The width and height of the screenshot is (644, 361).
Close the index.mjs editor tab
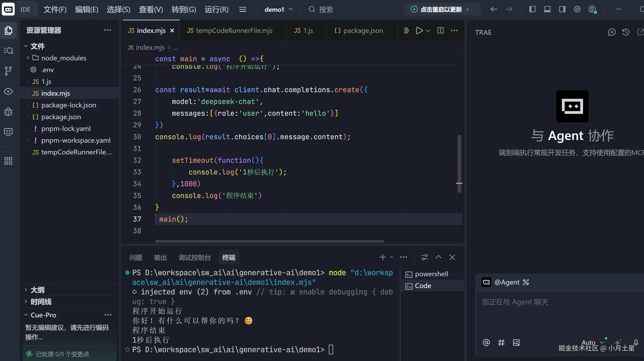click(172, 30)
